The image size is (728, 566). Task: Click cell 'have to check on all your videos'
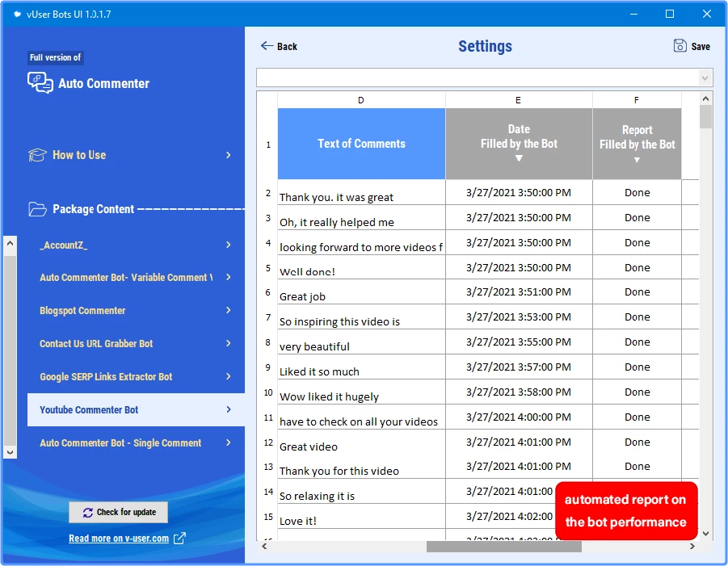(x=361, y=417)
